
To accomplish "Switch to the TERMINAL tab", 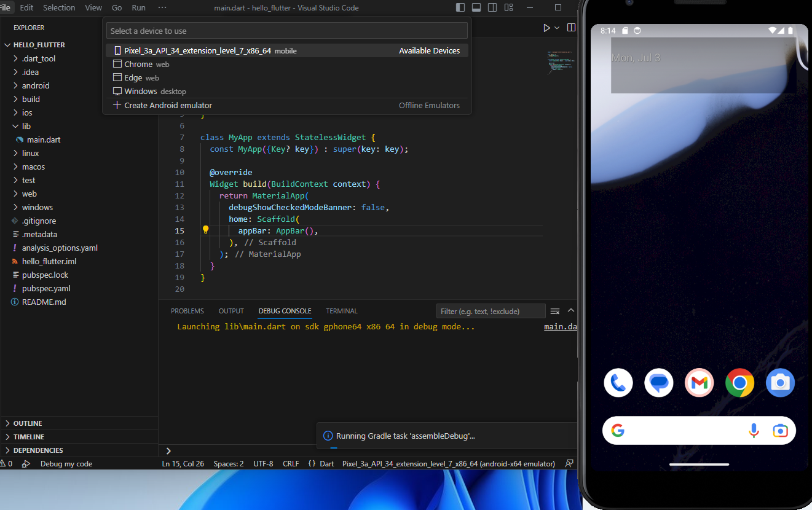I will coord(342,311).
